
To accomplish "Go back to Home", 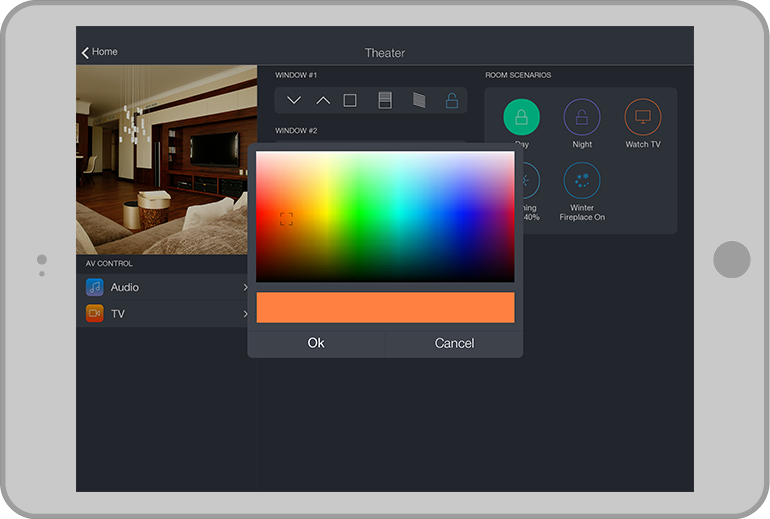I will 99,52.
